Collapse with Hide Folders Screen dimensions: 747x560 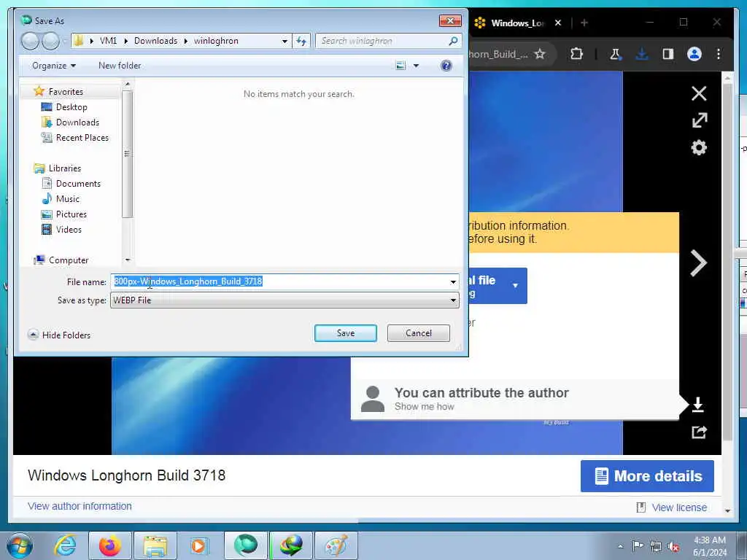pos(60,335)
